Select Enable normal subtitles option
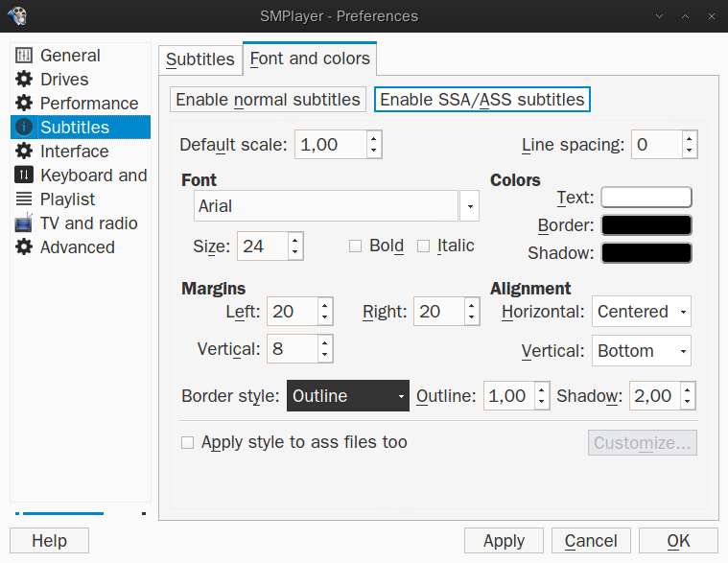 pos(268,100)
